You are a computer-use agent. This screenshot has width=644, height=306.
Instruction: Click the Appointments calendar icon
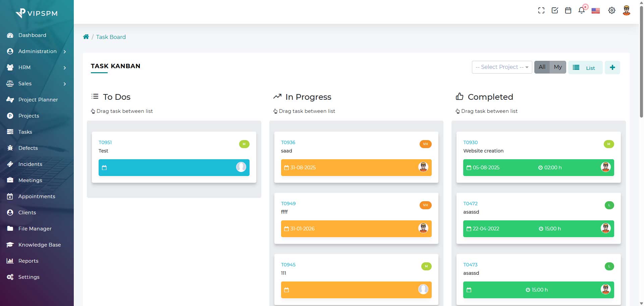pos(10,196)
